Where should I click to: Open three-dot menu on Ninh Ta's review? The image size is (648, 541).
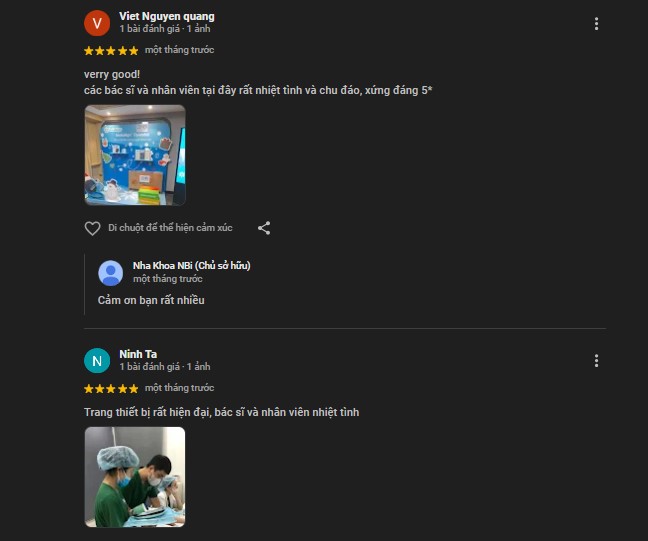tap(596, 361)
